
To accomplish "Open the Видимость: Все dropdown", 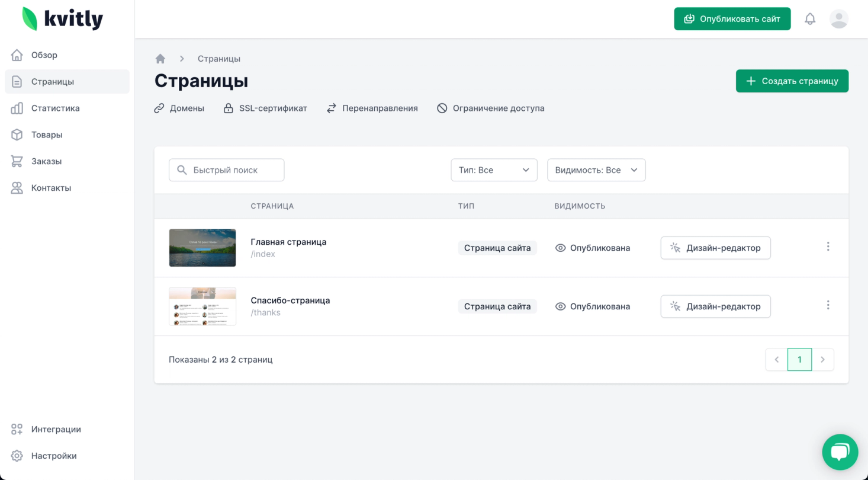I will (596, 170).
